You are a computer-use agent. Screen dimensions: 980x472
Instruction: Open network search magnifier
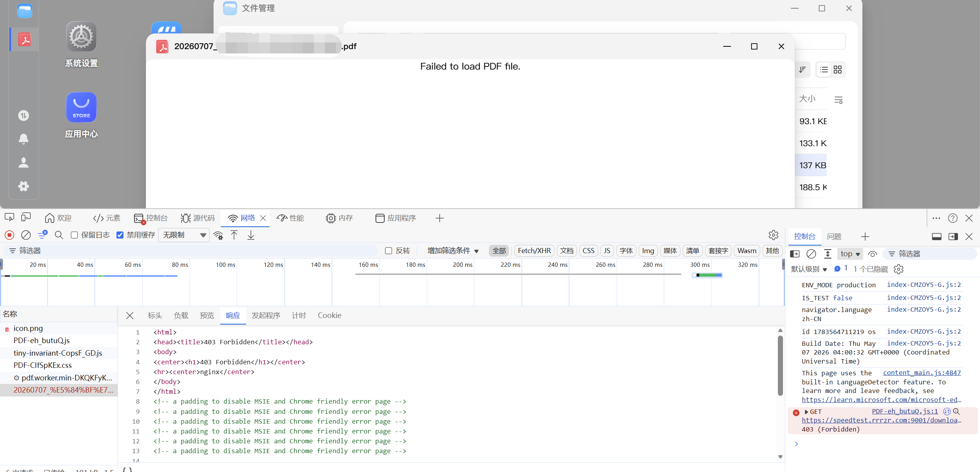(x=59, y=235)
